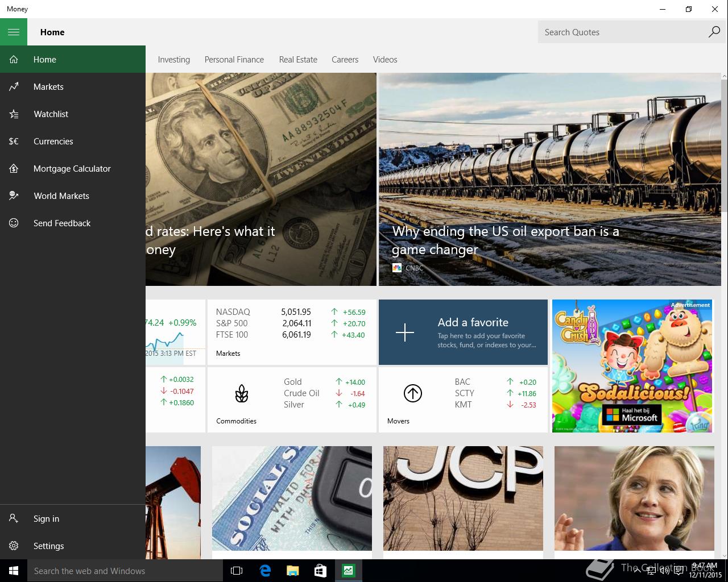Open the Windows Store taskbar icon
The image size is (728, 582).
tap(320, 571)
